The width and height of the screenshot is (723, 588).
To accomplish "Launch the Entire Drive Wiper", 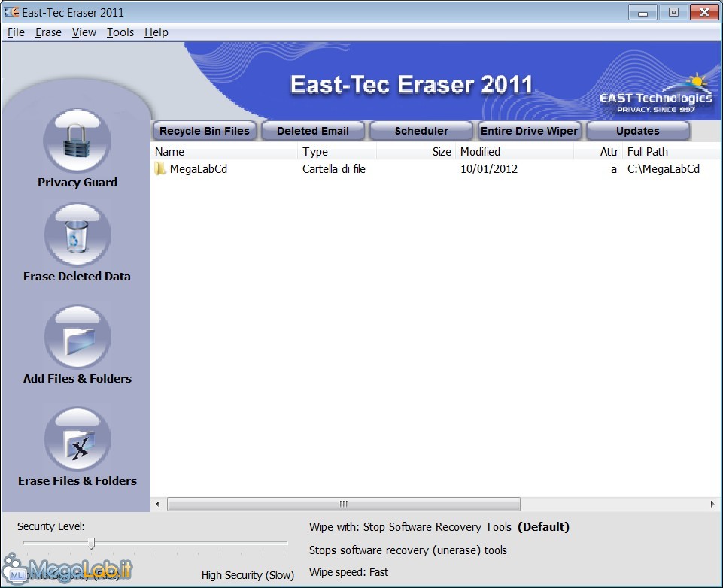I will click(529, 131).
